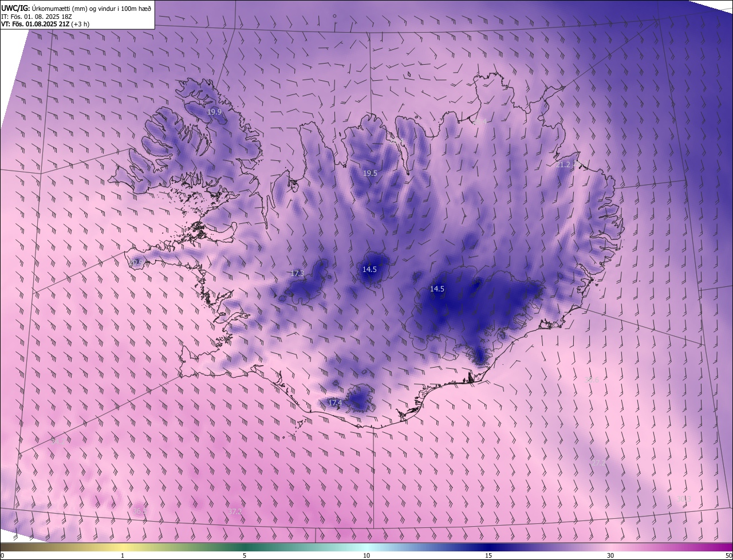Click the 30.6 value label southeast of Iceland
The image size is (733, 560).
point(592,380)
